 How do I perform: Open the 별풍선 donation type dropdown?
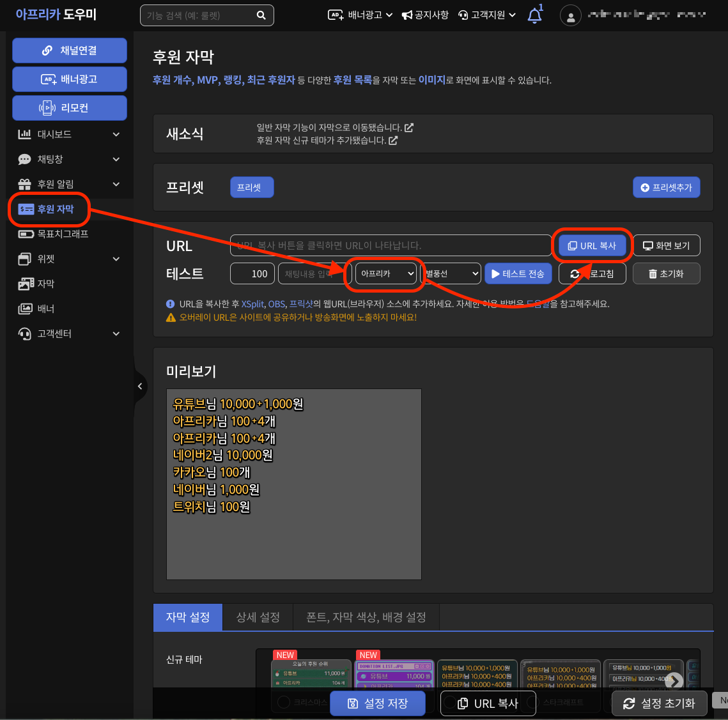[x=451, y=274]
